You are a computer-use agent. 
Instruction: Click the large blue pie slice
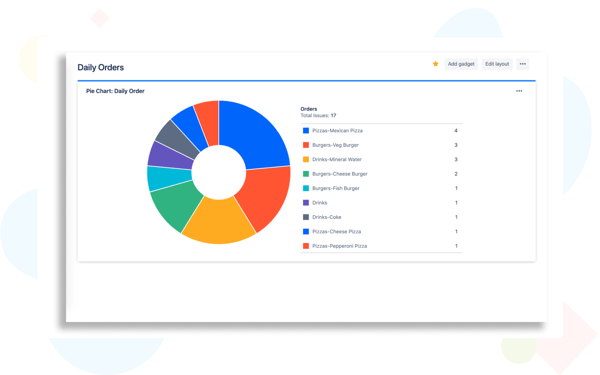[x=254, y=132]
